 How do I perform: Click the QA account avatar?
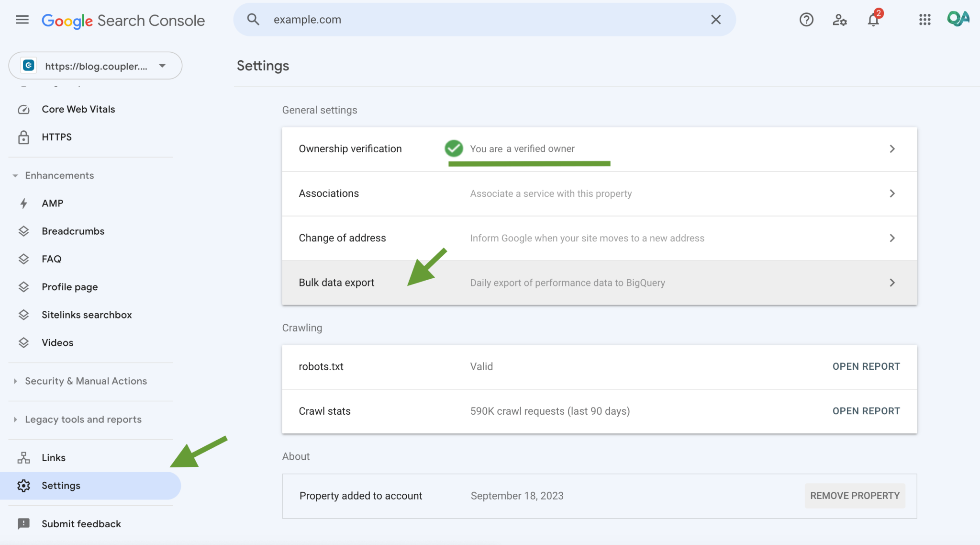(x=958, y=19)
